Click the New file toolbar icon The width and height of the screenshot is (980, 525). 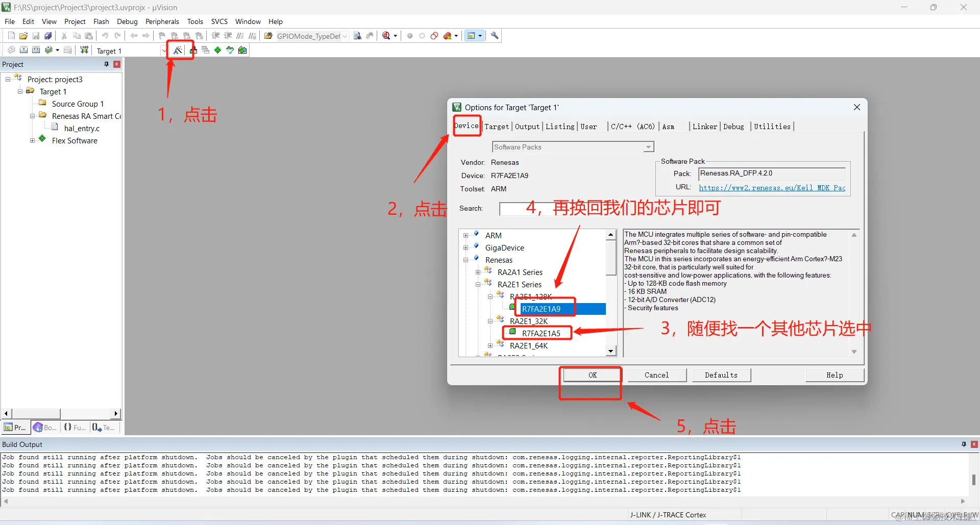(11, 36)
